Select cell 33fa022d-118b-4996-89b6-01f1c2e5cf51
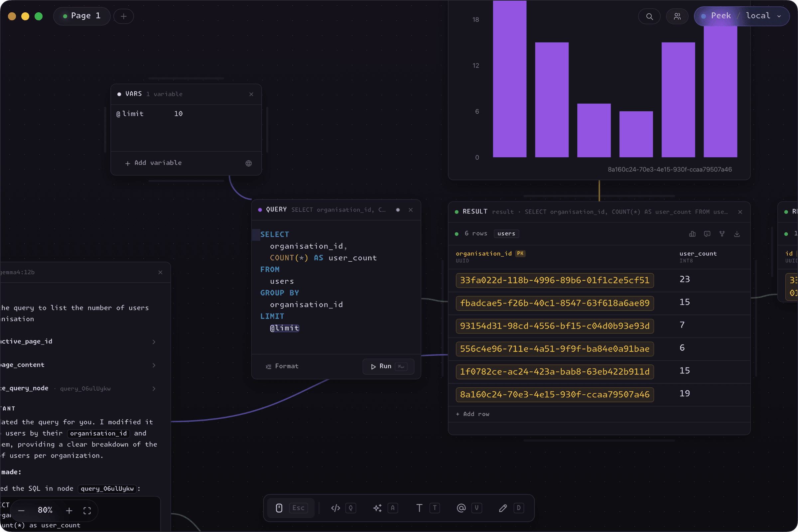This screenshot has width=798, height=532. (554, 280)
